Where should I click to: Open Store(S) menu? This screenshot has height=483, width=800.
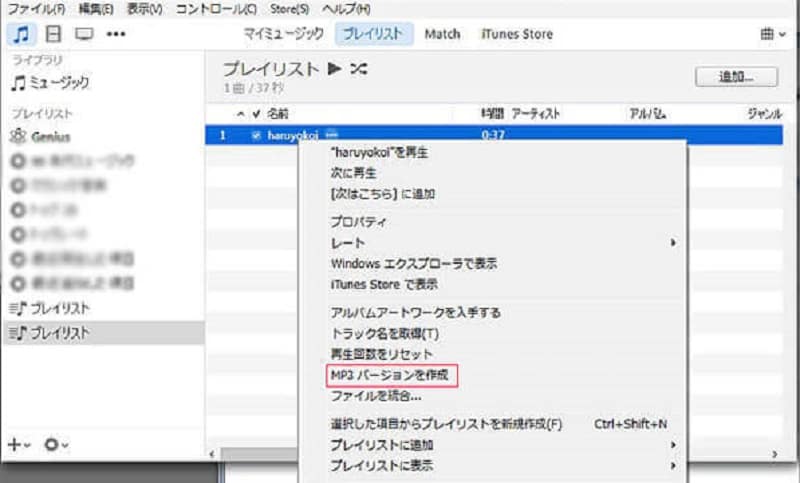(289, 9)
